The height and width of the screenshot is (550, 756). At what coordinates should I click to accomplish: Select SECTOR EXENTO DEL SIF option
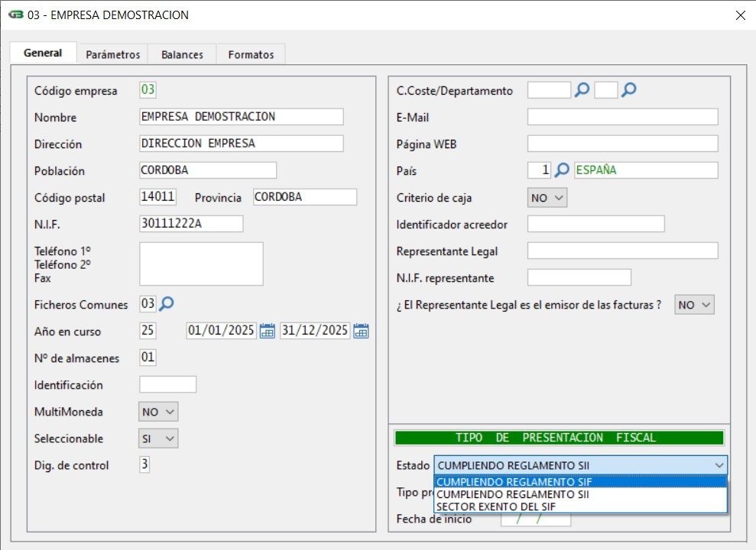[x=580, y=506]
